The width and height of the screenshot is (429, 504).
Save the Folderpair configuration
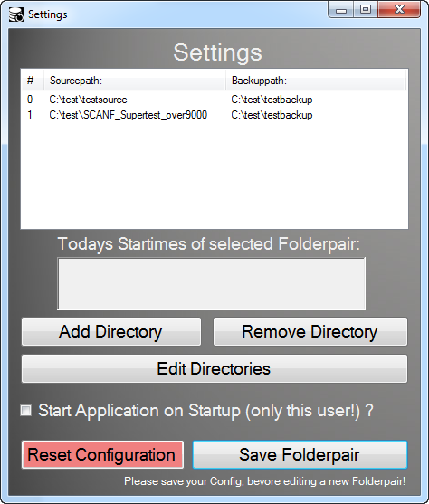pyautogui.click(x=300, y=454)
